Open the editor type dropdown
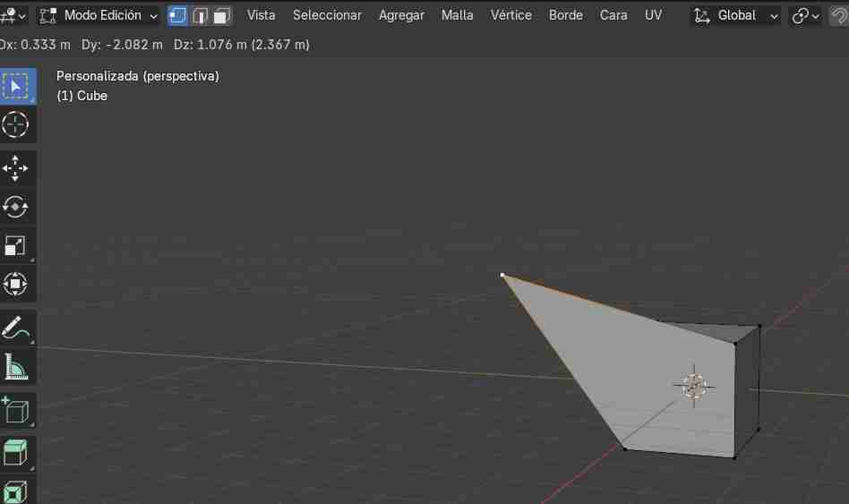This screenshot has height=504, width=849. (13, 16)
